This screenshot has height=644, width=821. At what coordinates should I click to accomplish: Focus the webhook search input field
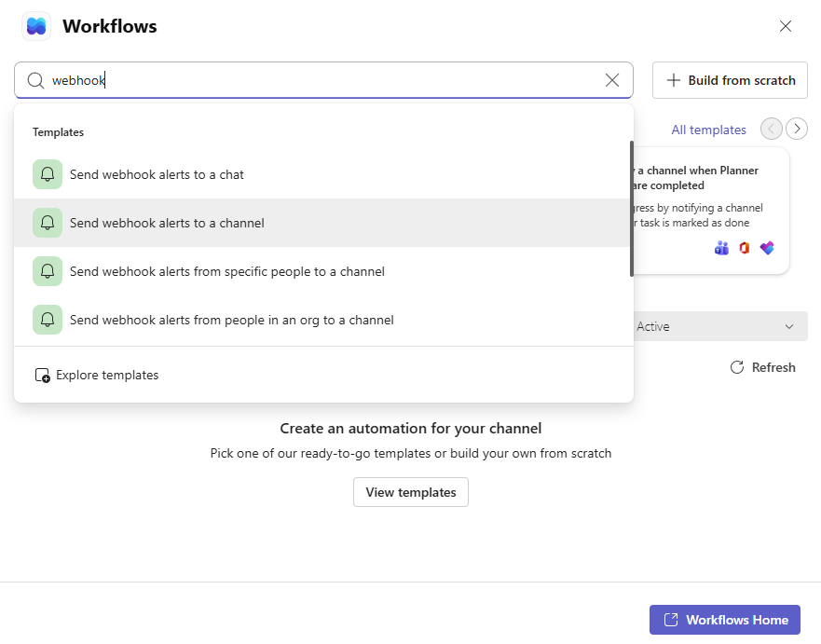pyautogui.click(x=323, y=80)
